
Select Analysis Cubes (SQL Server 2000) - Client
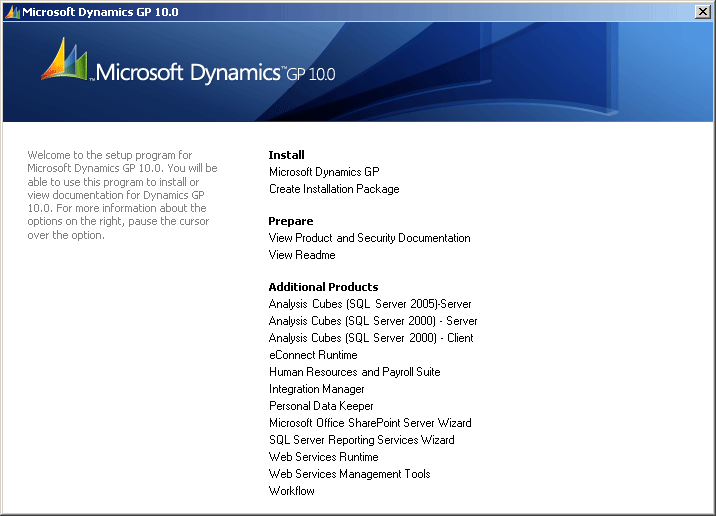tap(371, 338)
